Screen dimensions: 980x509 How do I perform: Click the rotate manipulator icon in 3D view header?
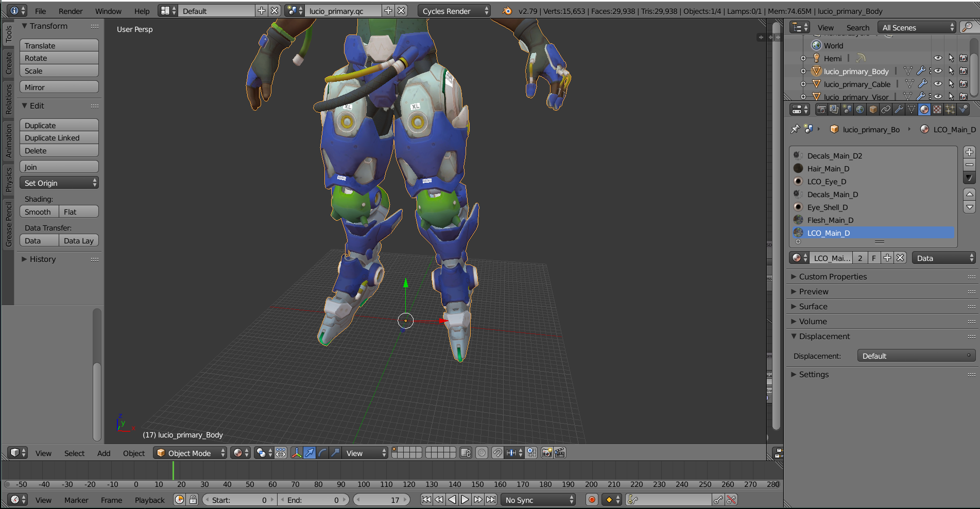click(x=322, y=453)
